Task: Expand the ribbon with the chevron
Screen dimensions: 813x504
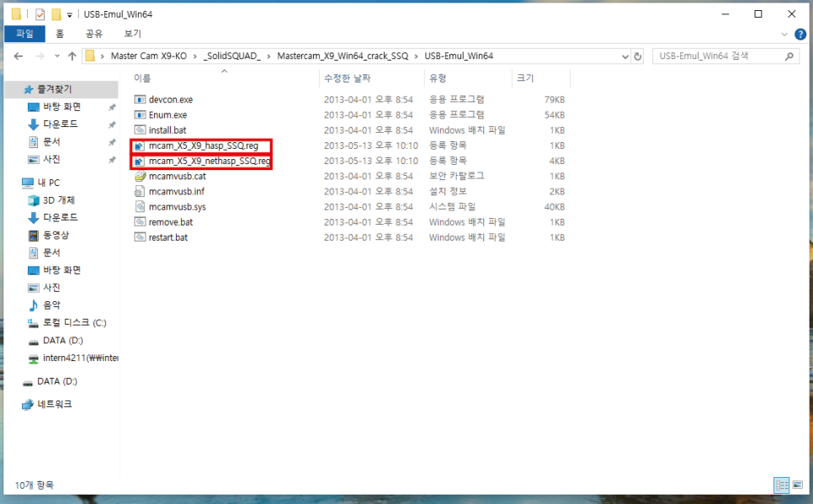Action: click(x=784, y=34)
